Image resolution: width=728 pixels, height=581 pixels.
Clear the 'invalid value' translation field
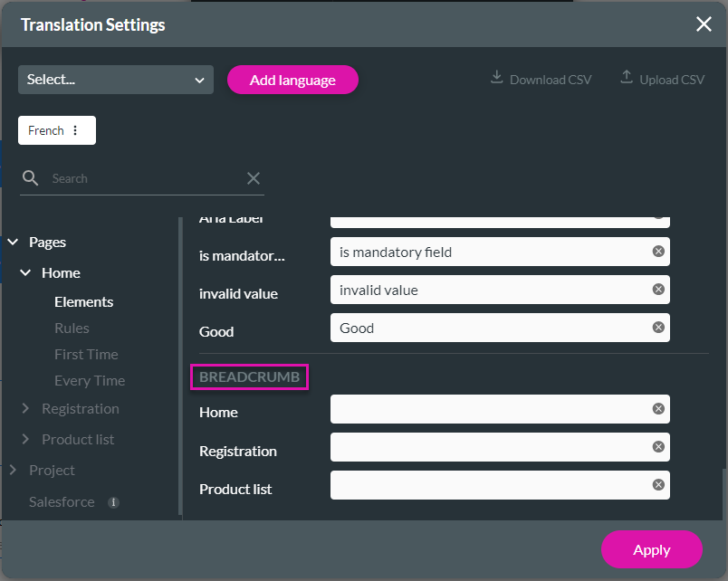pos(658,290)
